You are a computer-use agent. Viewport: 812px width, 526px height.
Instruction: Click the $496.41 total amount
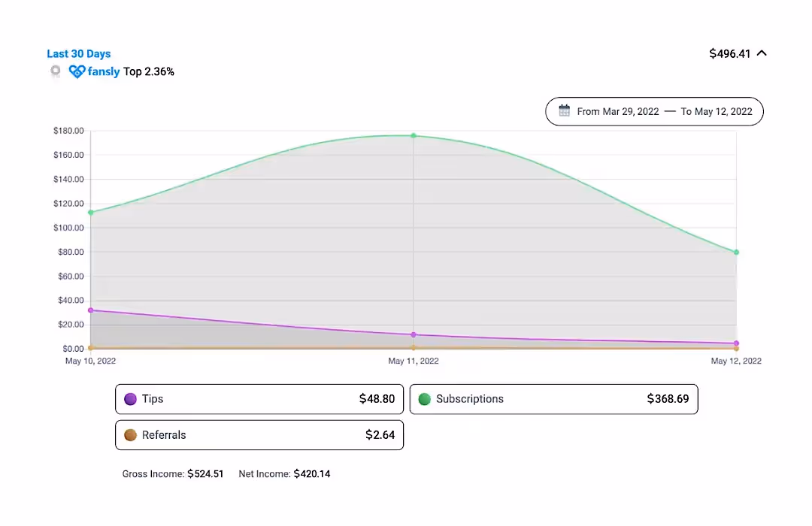729,54
